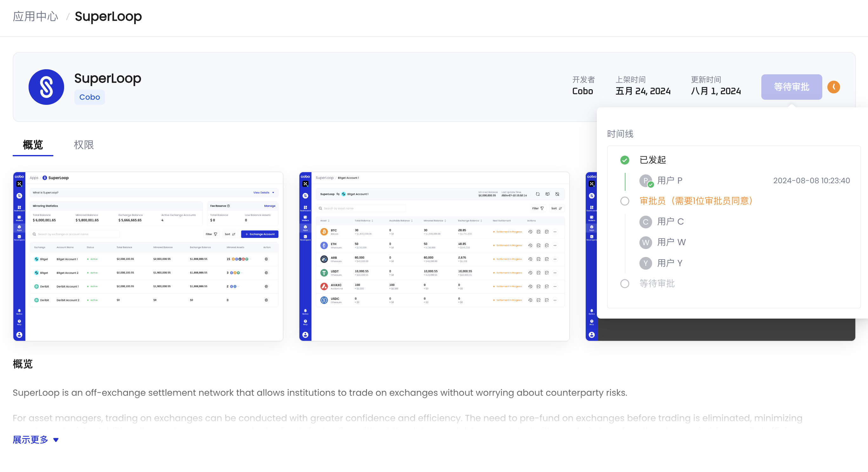This screenshot has width=868, height=472.
Task: Click the orange clock status icon
Action: click(x=833, y=87)
